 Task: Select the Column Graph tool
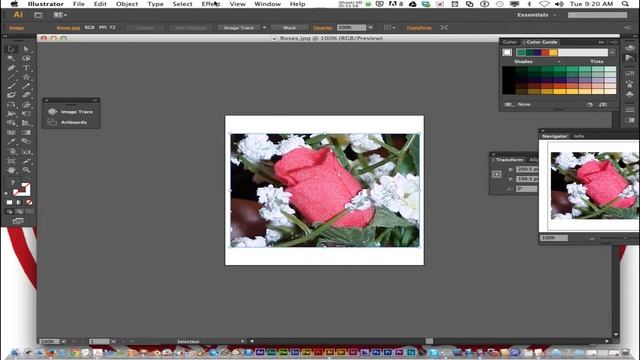click(x=26, y=151)
